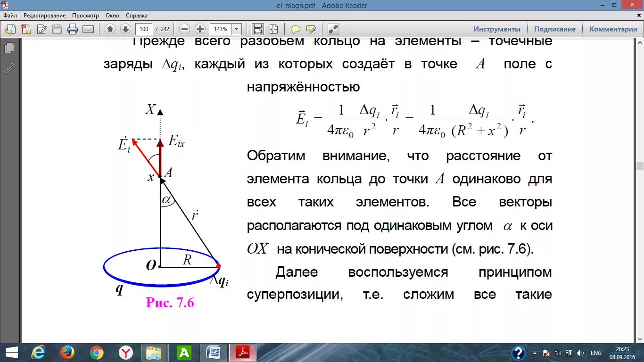Select the highlight text tool
This screenshot has height=362, width=644.
[311, 29]
